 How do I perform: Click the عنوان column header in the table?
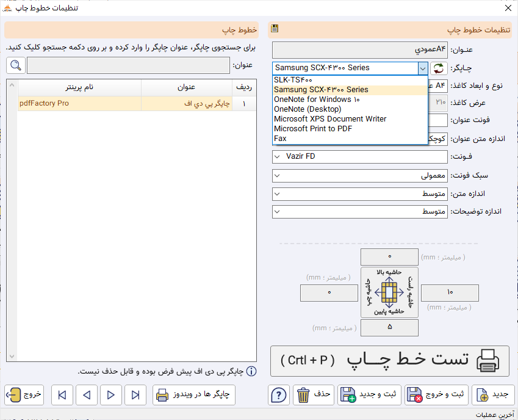pos(187,87)
